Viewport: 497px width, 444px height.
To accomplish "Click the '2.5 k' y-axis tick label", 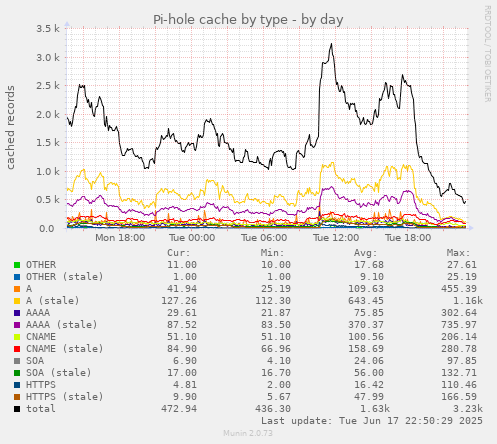I will (x=48, y=86).
